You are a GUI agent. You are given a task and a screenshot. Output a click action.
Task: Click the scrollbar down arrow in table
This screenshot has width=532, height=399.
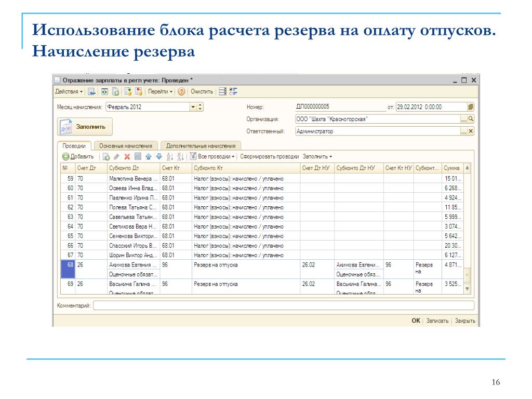point(467,289)
